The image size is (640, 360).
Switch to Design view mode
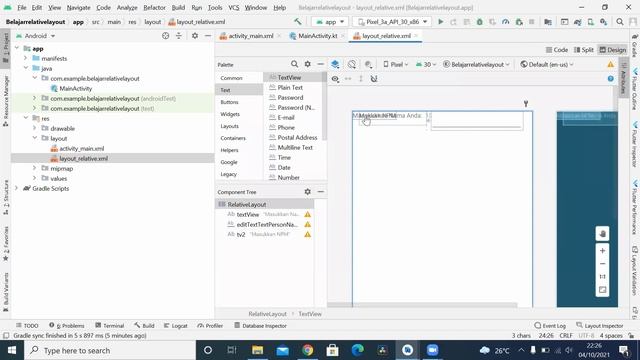tap(612, 50)
